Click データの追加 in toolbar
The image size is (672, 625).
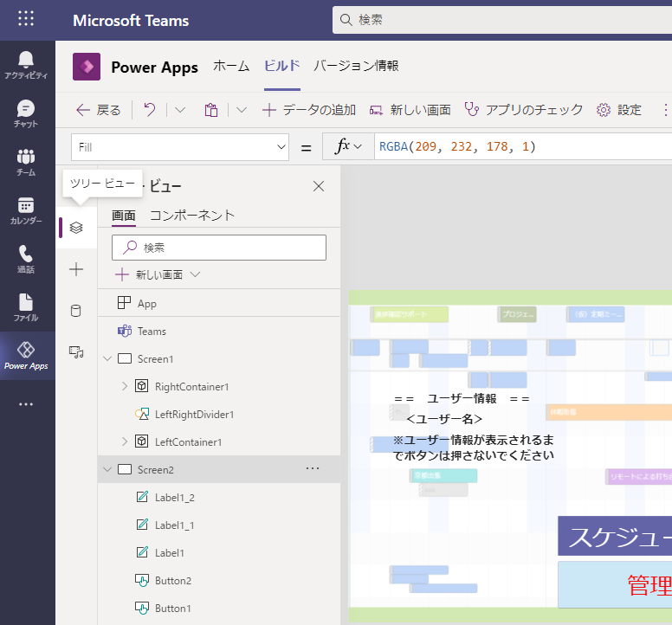click(x=309, y=110)
